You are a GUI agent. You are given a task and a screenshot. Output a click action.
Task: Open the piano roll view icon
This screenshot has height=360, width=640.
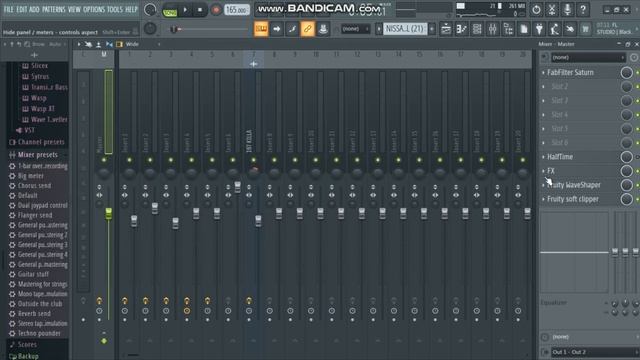pyautogui.click(x=461, y=29)
